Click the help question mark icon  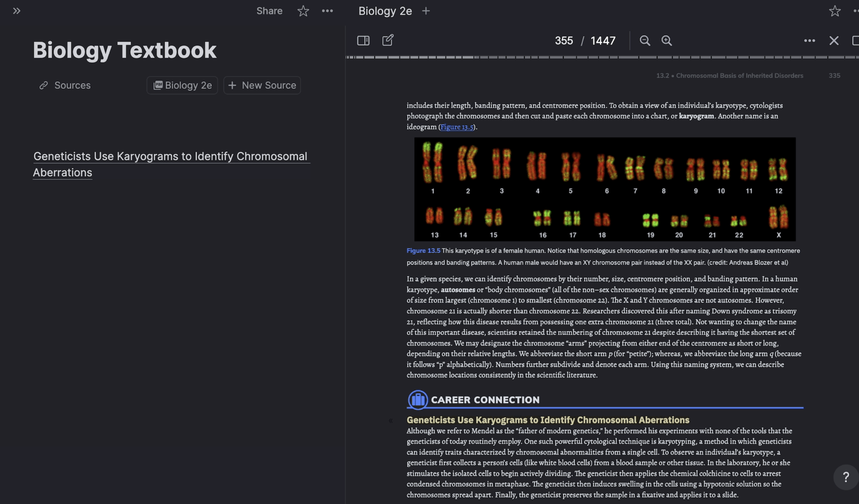pyautogui.click(x=846, y=477)
